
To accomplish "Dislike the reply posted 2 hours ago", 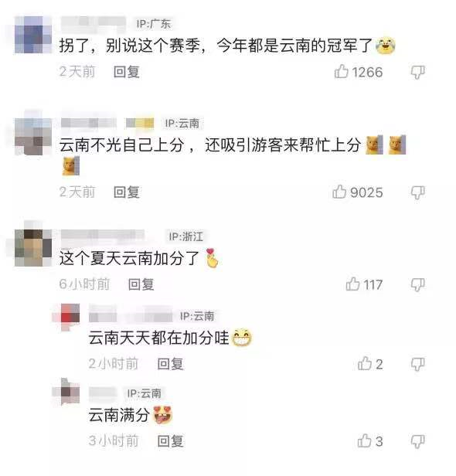I will point(417,364).
